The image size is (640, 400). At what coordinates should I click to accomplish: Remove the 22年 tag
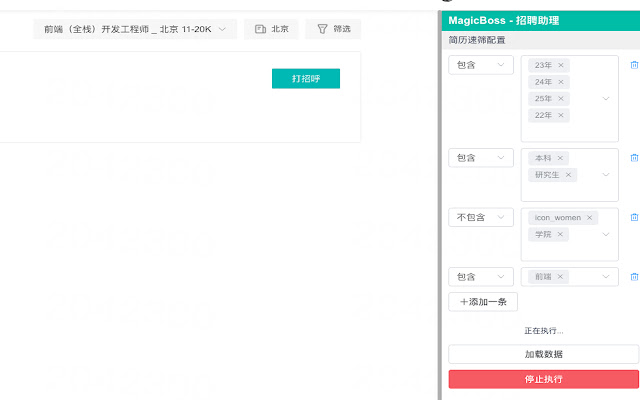click(x=561, y=116)
